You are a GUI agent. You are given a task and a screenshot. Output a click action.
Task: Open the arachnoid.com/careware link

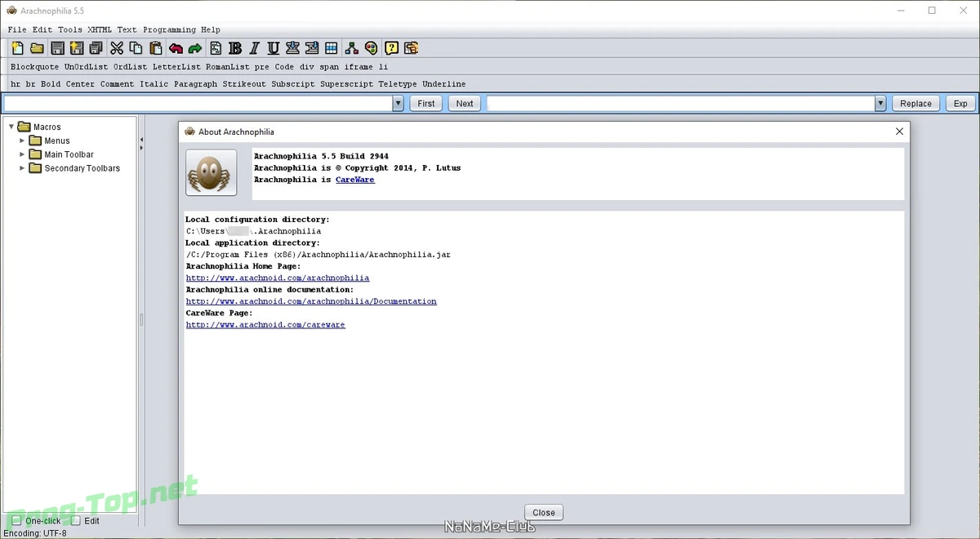pos(265,325)
